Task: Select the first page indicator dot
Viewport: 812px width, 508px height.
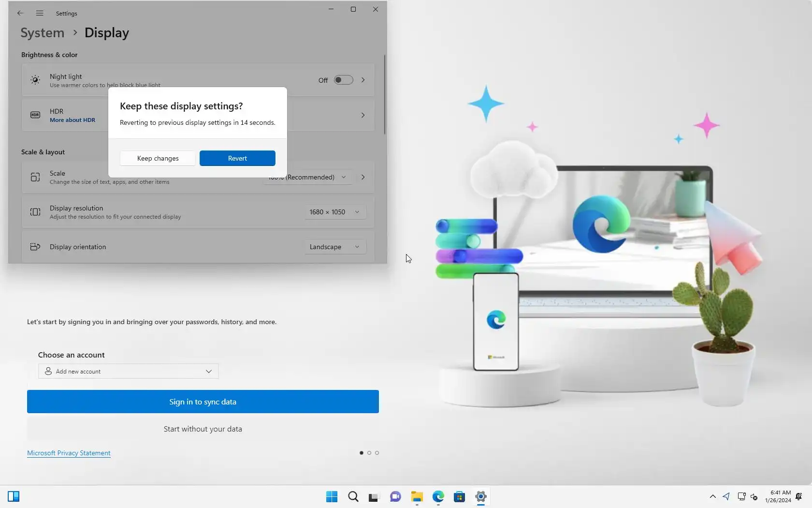Action: (362, 453)
